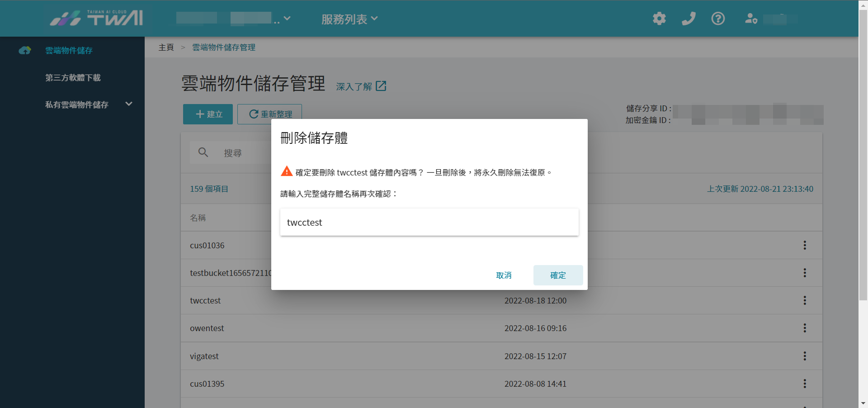
Task: Click the search magnifier icon
Action: coord(203,152)
